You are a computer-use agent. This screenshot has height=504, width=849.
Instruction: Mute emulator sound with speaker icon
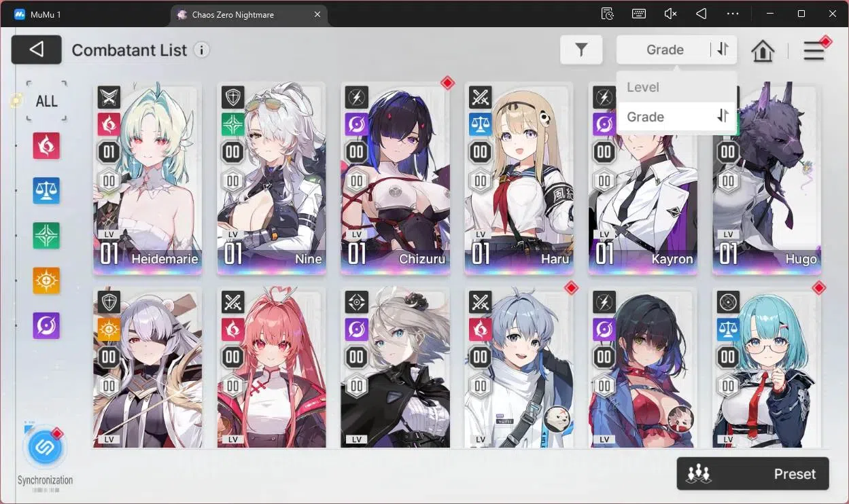[670, 14]
